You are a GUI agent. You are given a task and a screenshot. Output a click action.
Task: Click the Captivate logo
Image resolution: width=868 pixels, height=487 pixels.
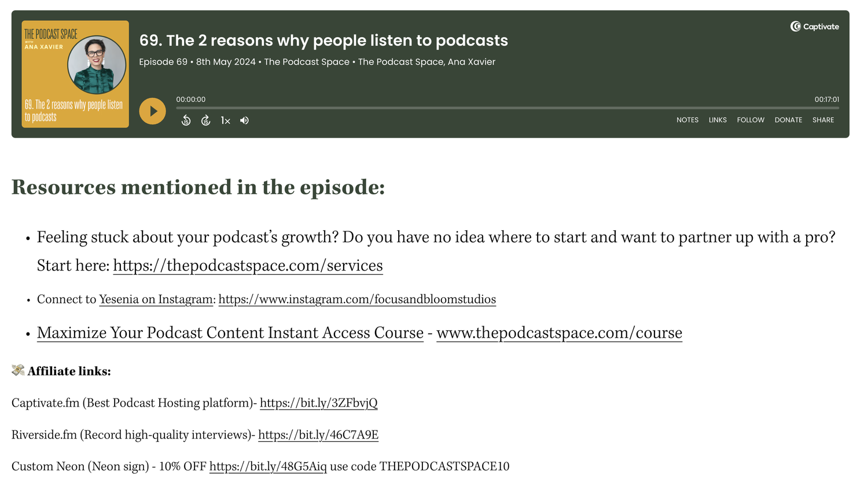pyautogui.click(x=814, y=26)
